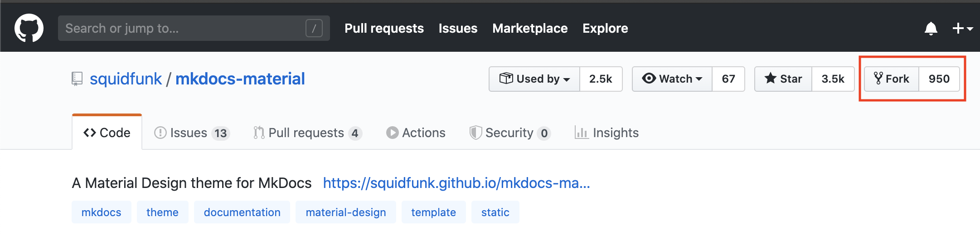980x237 pixels.
Task: Switch to the repository Pull requests tab
Action: (x=308, y=133)
